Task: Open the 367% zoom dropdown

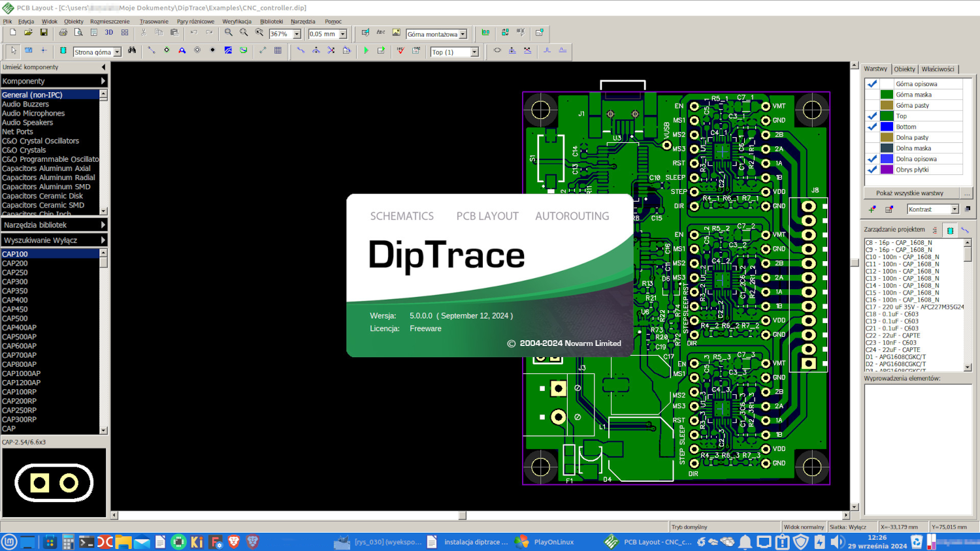Action: [297, 33]
